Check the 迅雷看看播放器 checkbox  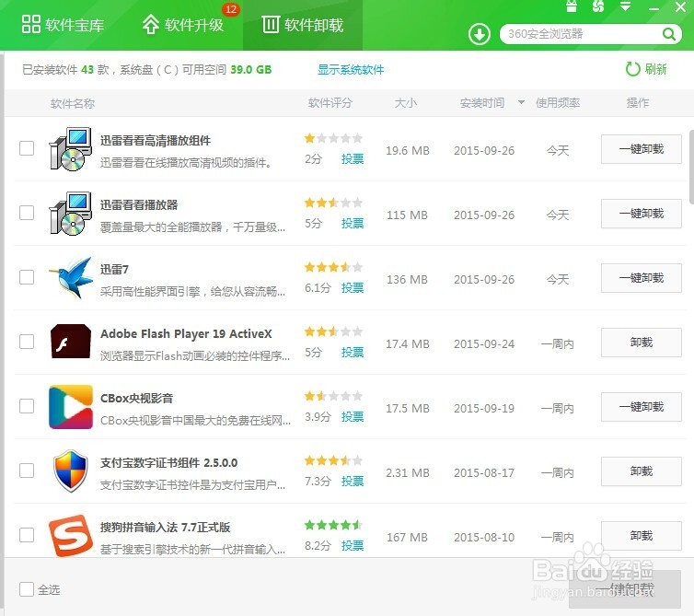[27, 213]
